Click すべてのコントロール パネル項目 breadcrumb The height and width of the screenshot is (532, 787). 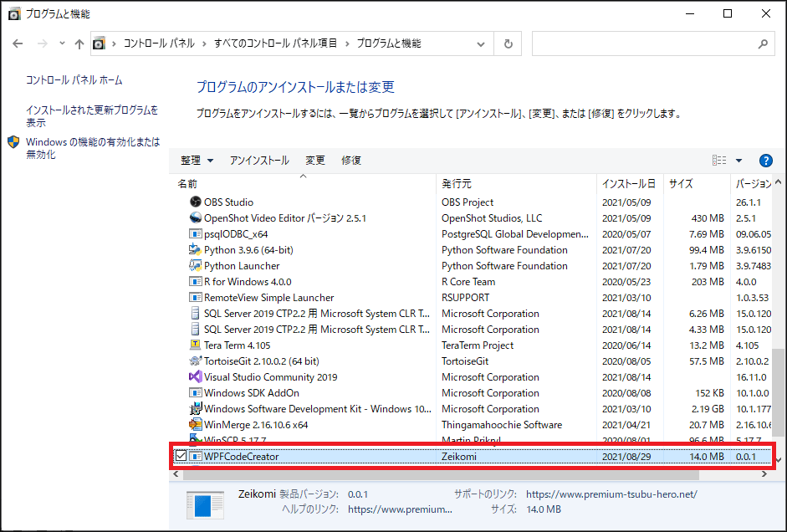click(275, 43)
